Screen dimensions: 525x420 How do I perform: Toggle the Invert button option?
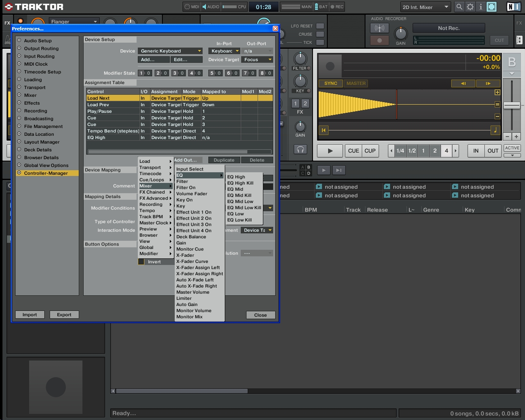141,262
